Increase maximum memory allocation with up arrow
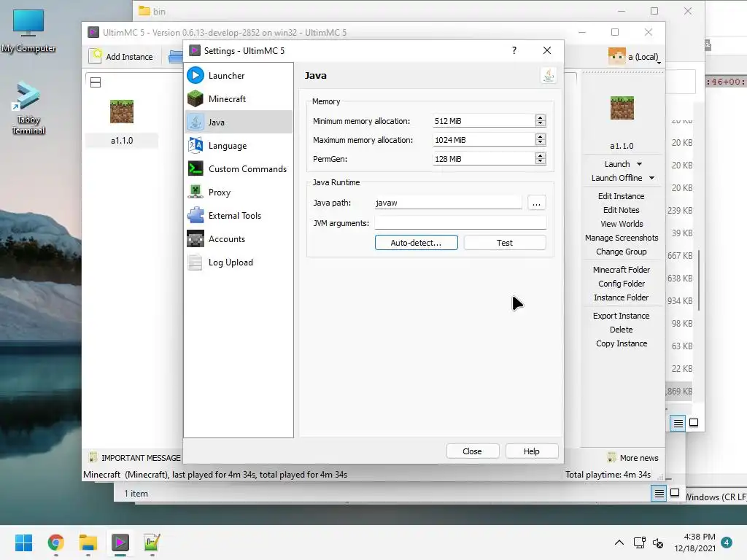 pos(541,136)
